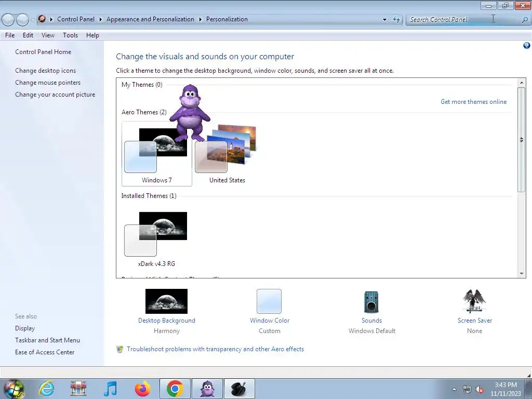
Task: Open the Window Color link
Action: click(270, 321)
